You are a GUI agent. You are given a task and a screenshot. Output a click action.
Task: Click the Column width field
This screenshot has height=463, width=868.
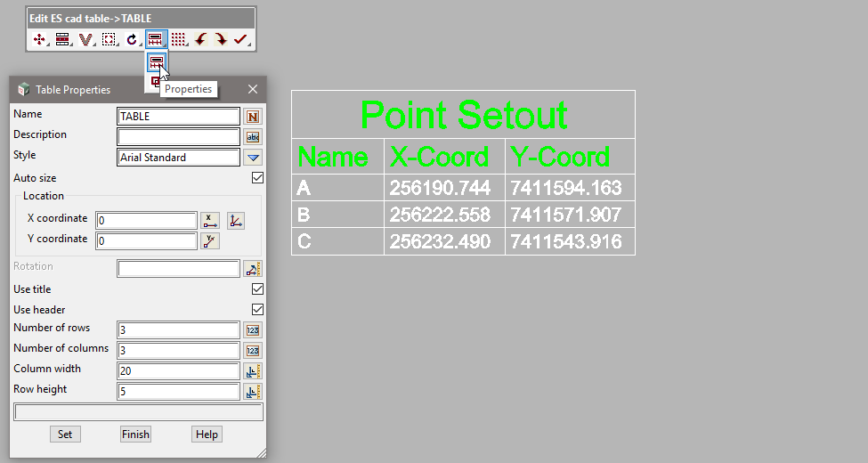[178, 371]
